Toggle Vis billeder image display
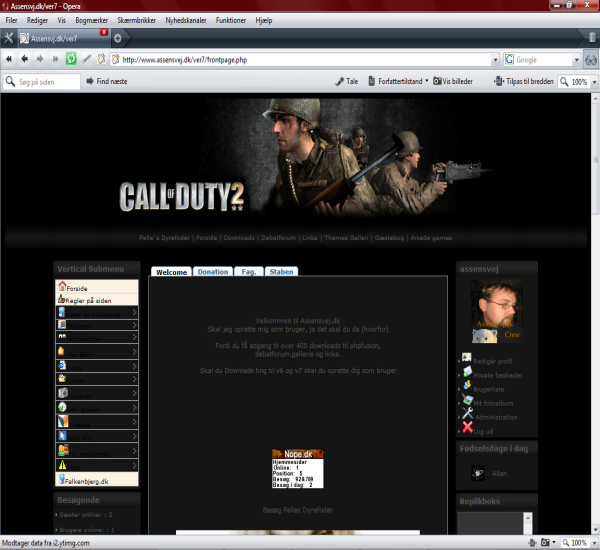 click(453, 81)
